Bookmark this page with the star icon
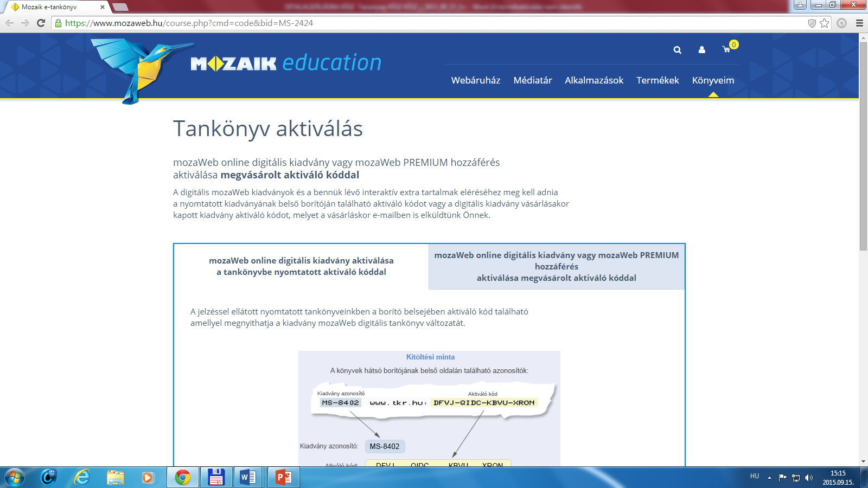 (825, 23)
